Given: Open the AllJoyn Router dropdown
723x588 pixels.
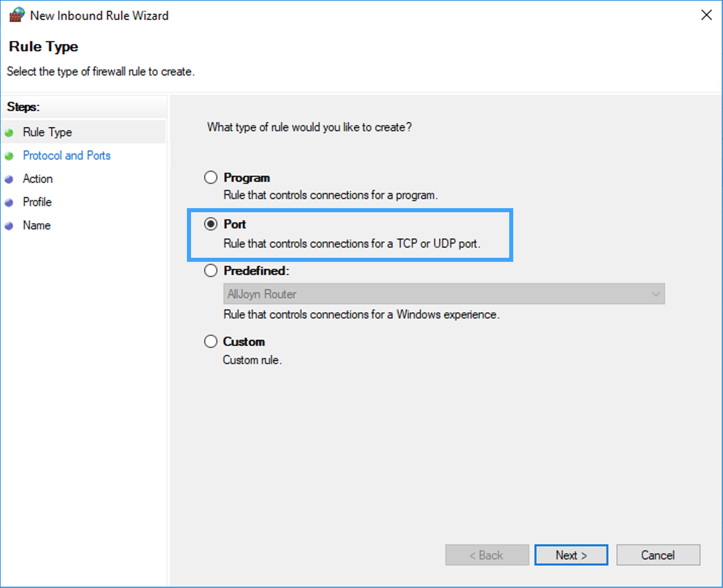Looking at the screenshot, I should pos(443,294).
